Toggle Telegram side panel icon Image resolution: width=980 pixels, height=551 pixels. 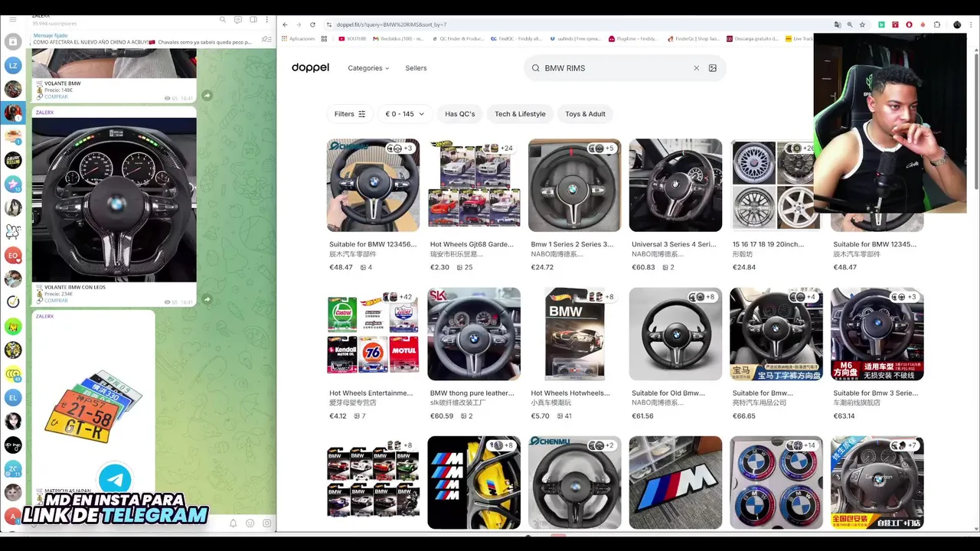[253, 19]
